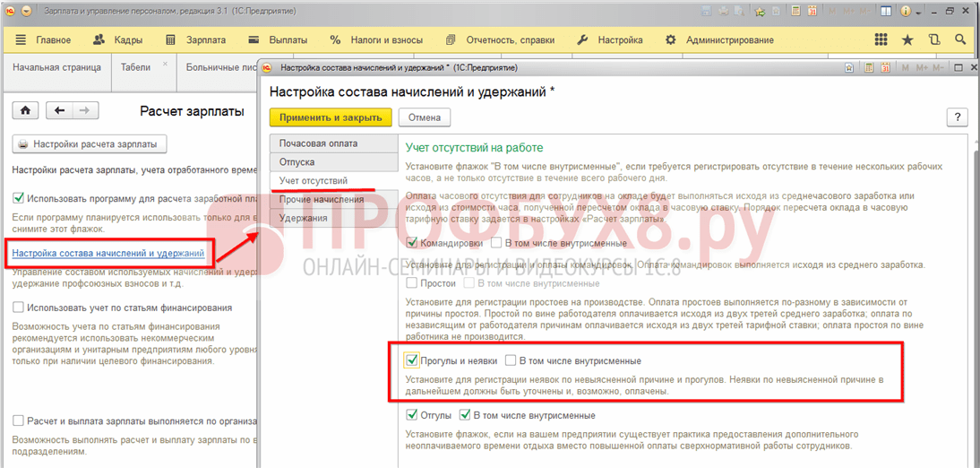The image size is (980, 468).
Task: Open link Настройка состава начислений и удержаний
Action: [x=108, y=254]
